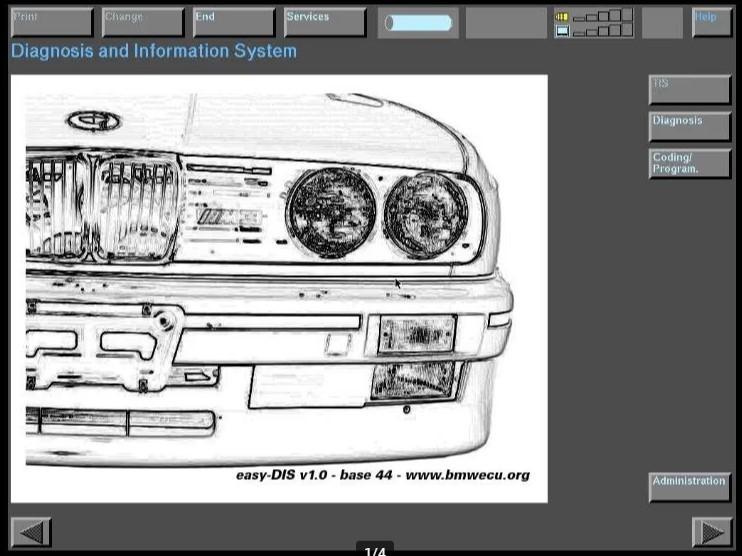Click End to exit the session

pyautogui.click(x=234, y=22)
